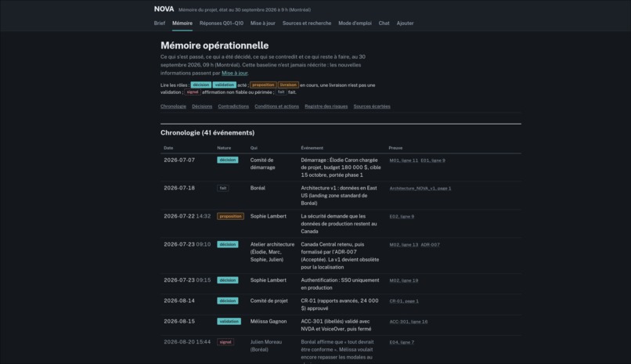
Task: Click 'Boréal' in the Qui column
Action: click(x=258, y=188)
